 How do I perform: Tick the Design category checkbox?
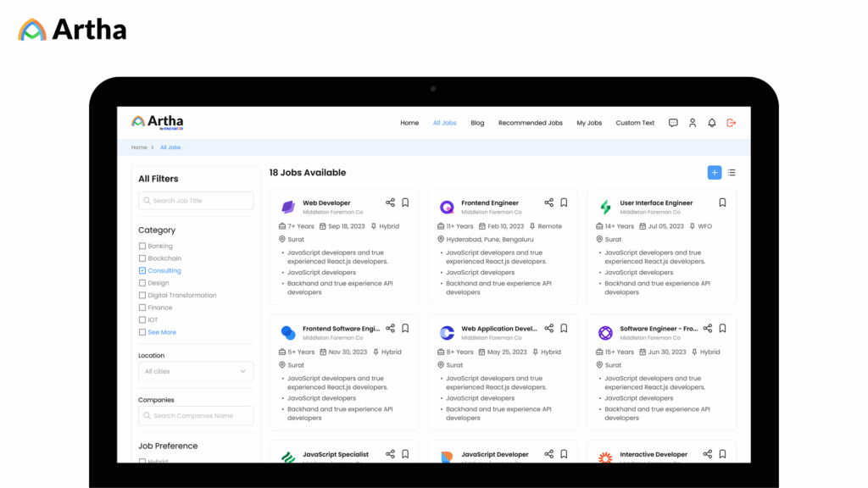142,283
